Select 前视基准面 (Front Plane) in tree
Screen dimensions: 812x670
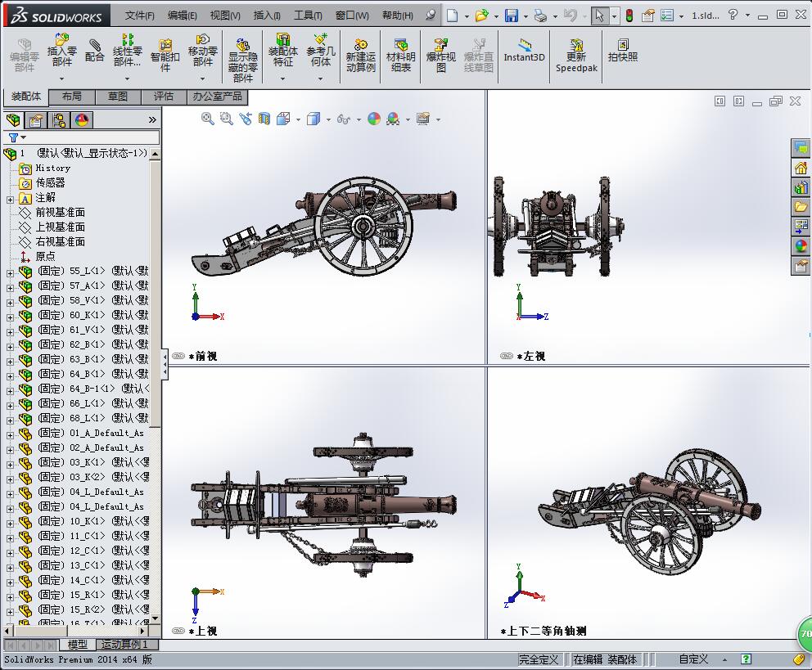coord(60,213)
